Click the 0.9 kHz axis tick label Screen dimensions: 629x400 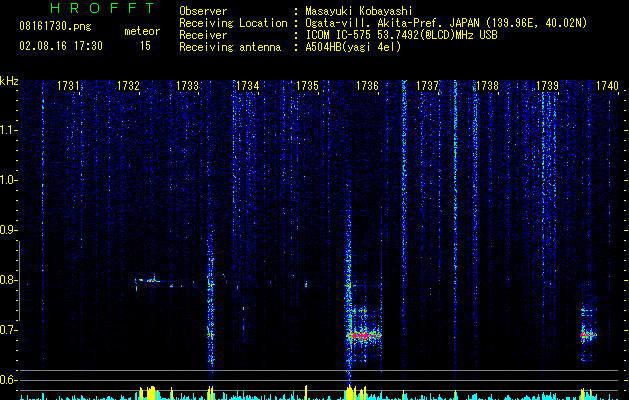point(8,230)
